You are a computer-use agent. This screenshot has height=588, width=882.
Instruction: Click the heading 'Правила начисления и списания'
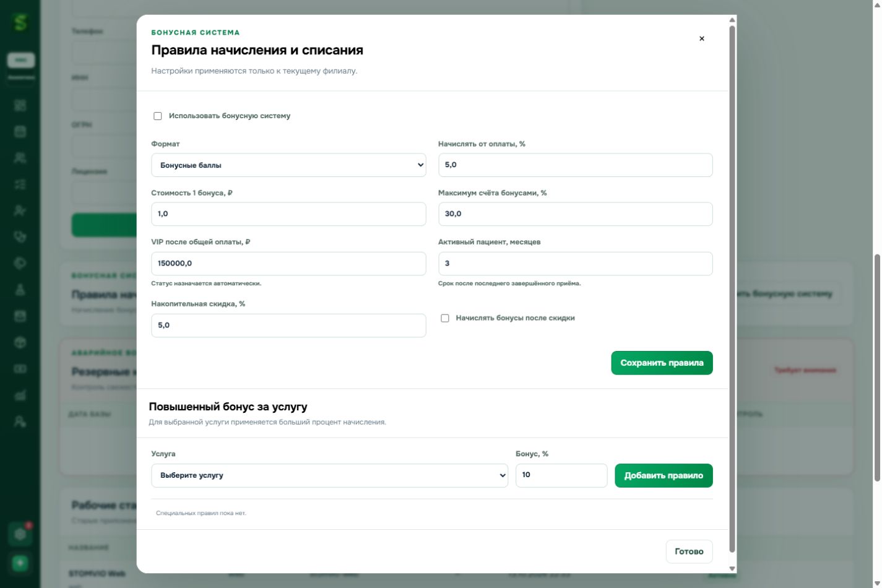click(257, 50)
